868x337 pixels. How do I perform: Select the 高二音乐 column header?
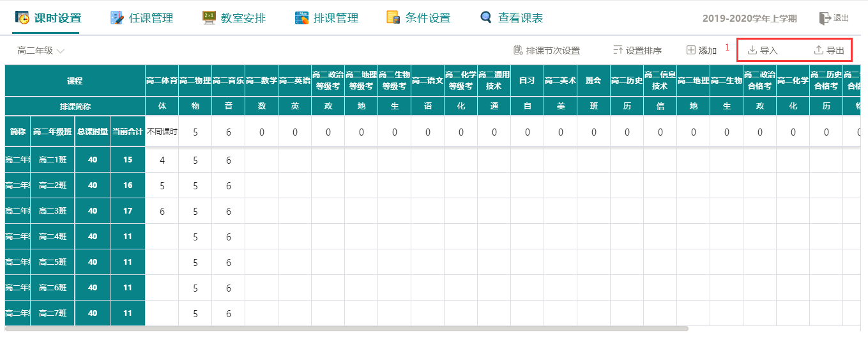coord(229,81)
